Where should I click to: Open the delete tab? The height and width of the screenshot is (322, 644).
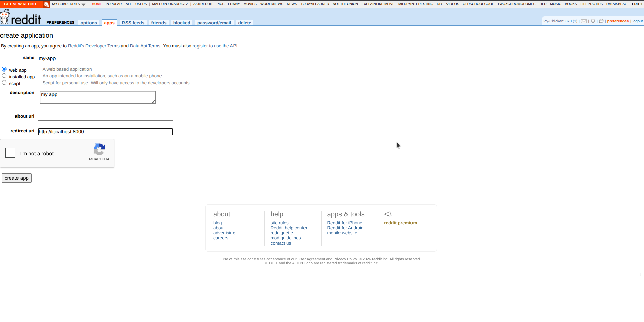pyautogui.click(x=245, y=23)
